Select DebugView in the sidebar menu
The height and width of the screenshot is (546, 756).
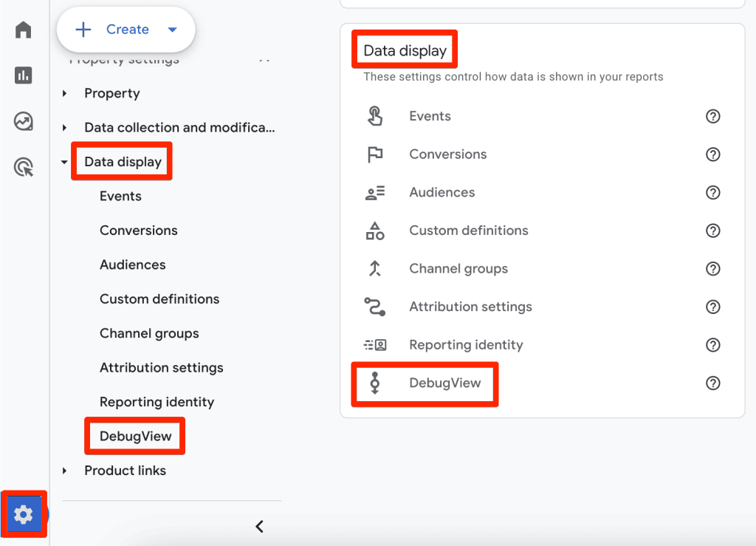[136, 436]
